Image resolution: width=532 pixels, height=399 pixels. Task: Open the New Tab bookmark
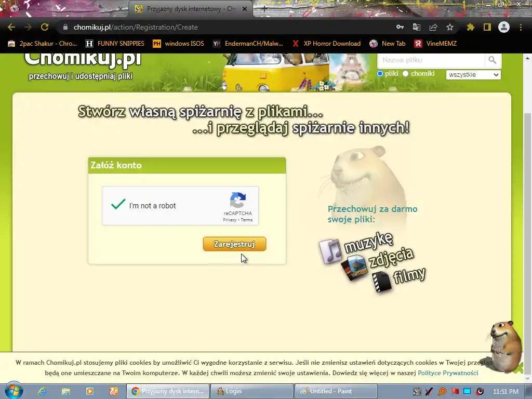[x=388, y=44]
